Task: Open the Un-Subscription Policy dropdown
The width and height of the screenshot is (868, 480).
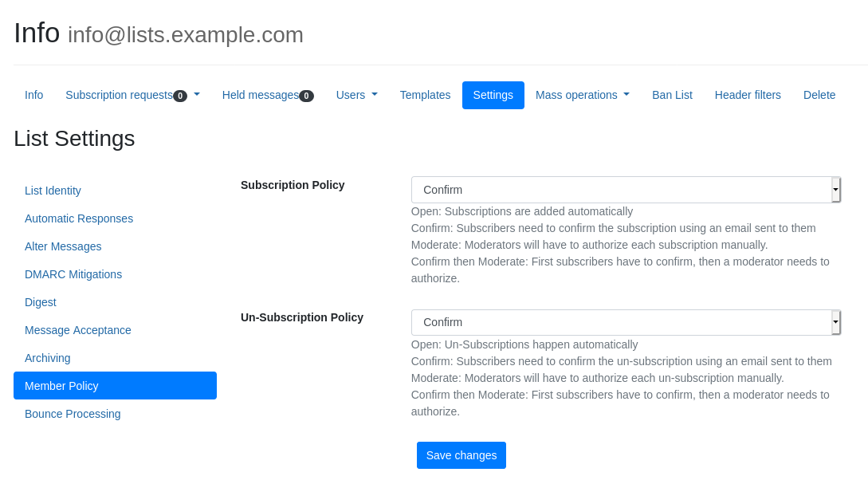Action: click(x=626, y=322)
